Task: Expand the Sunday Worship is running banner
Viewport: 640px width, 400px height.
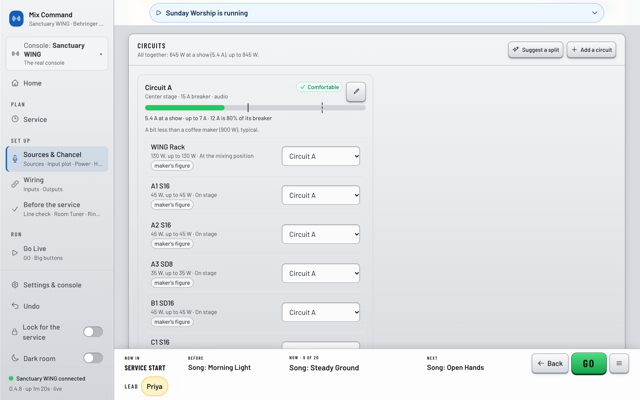Action: click(x=376, y=13)
